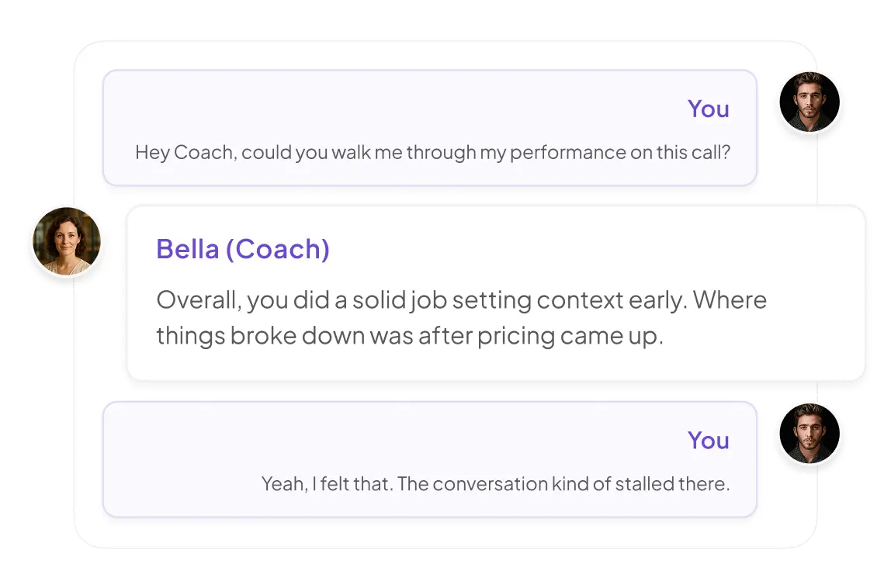Click 'things broke down was after pricing' line

[410, 336]
